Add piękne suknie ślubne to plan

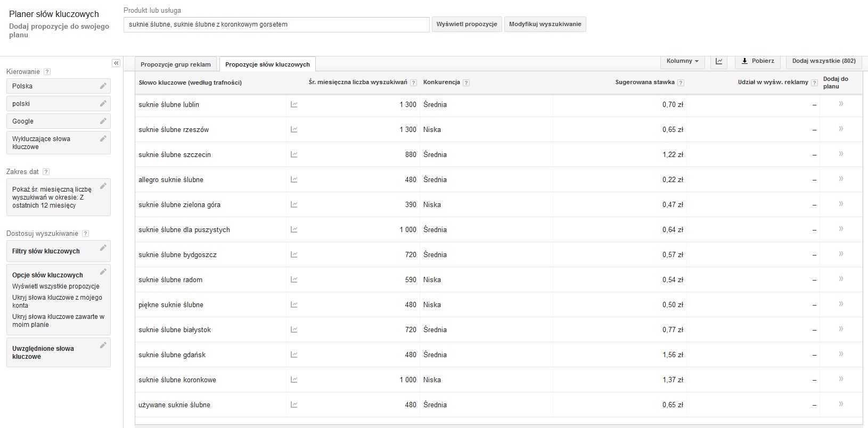(x=841, y=304)
